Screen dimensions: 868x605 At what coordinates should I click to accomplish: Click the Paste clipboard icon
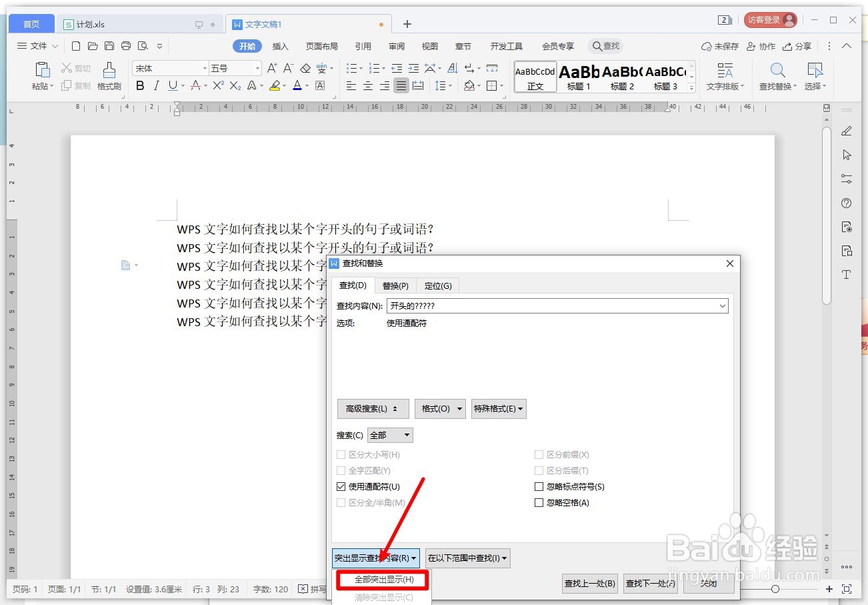click(x=43, y=69)
